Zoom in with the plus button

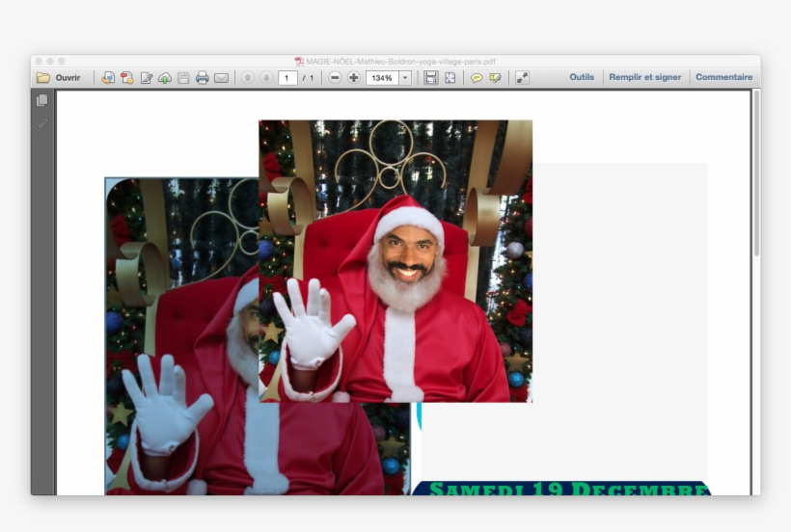[354, 77]
